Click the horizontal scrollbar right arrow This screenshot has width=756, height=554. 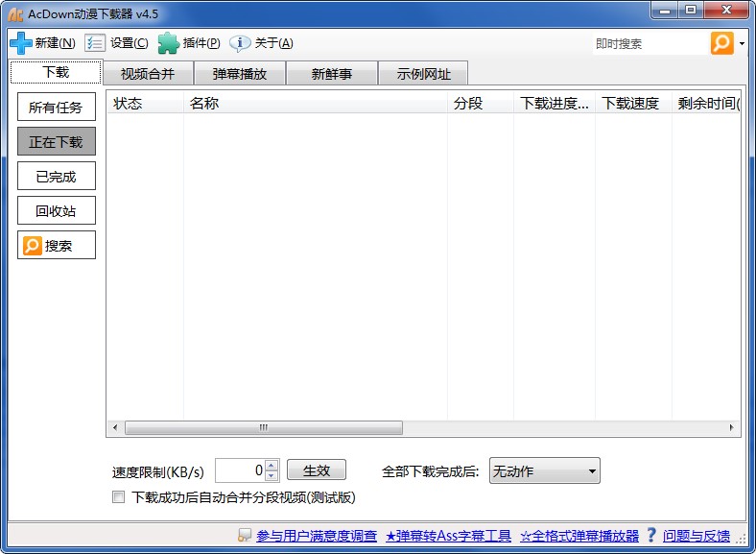coord(731,427)
